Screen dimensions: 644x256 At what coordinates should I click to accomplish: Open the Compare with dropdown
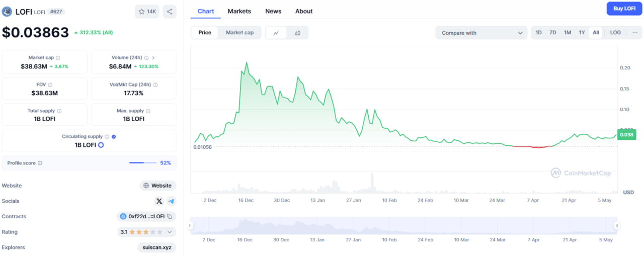pos(481,33)
